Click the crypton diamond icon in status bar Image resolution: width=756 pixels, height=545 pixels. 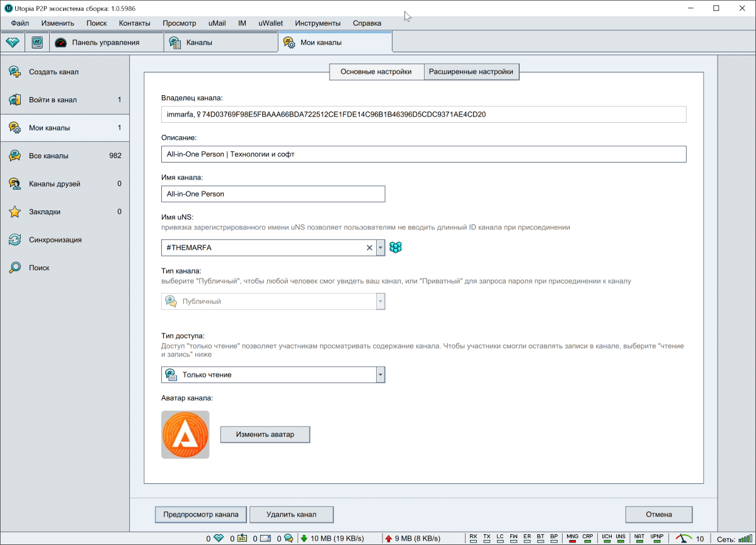click(x=219, y=539)
